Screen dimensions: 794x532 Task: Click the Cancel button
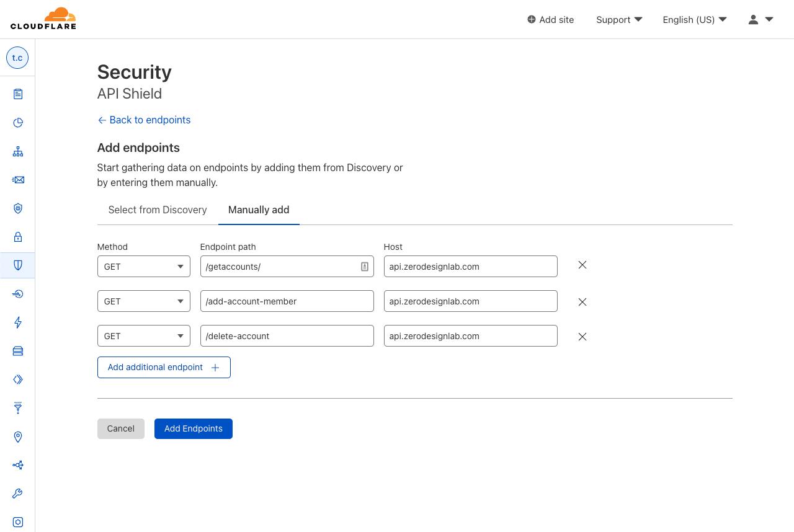(121, 428)
